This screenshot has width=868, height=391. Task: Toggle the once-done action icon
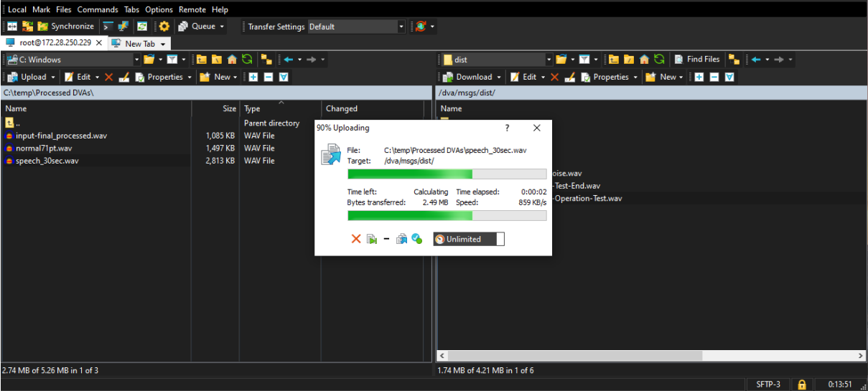click(x=416, y=239)
